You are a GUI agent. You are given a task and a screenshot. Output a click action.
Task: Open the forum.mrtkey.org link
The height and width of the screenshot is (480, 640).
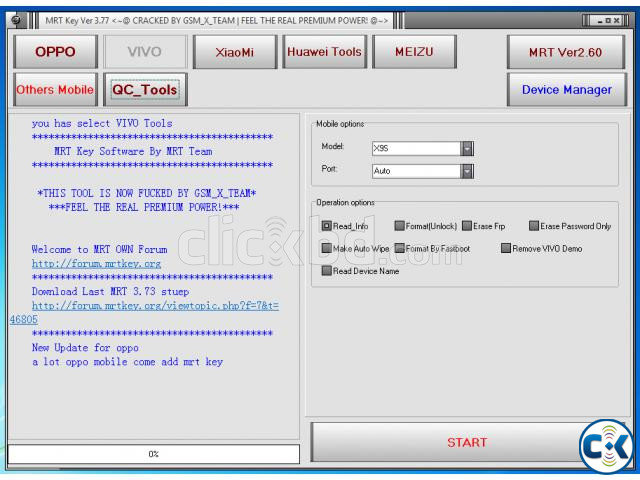click(x=96, y=264)
